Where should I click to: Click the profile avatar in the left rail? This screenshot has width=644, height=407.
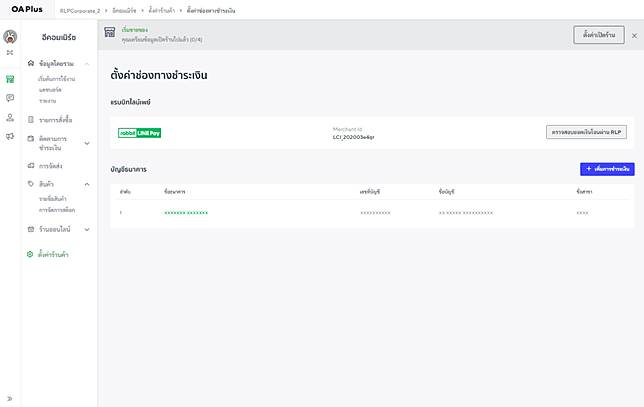tap(10, 37)
